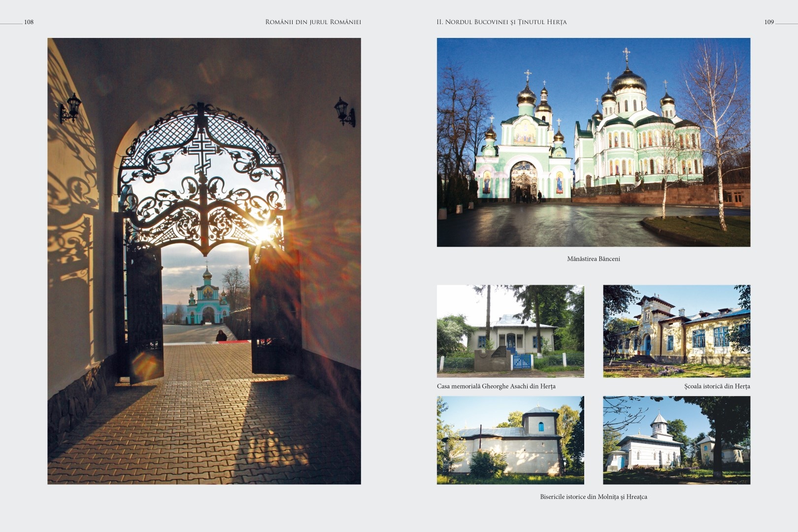Click the 'Bisericile istorice din Molnița și Hreațca' caption
The image size is (798, 532).
point(593,497)
